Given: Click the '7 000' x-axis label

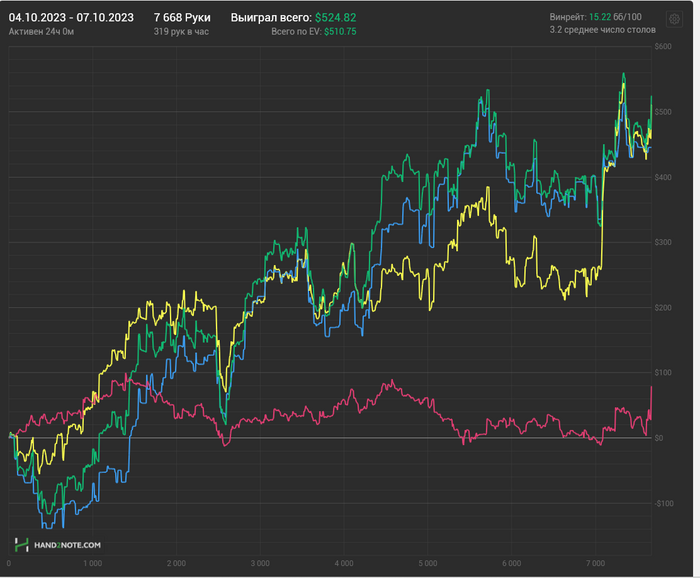Looking at the screenshot, I should click(x=596, y=563).
